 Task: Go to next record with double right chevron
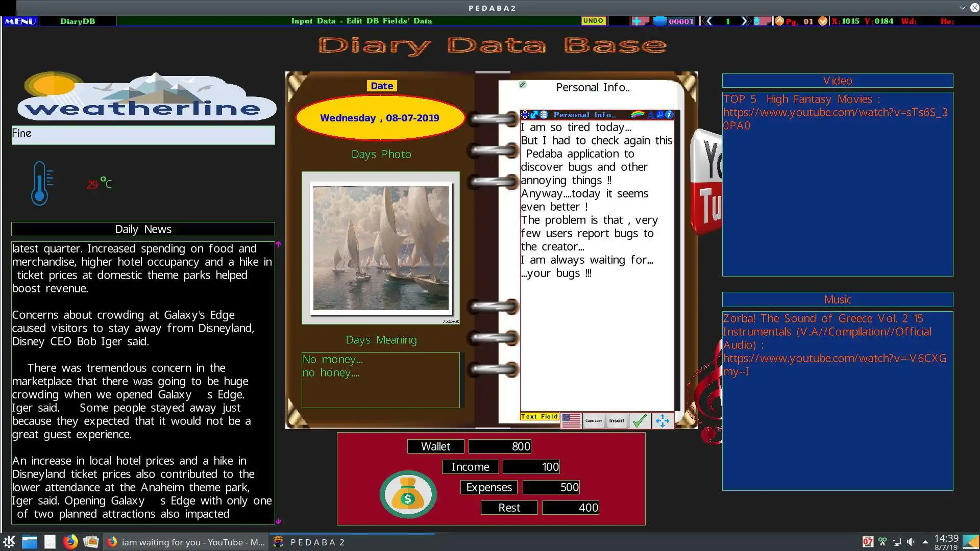(746, 21)
